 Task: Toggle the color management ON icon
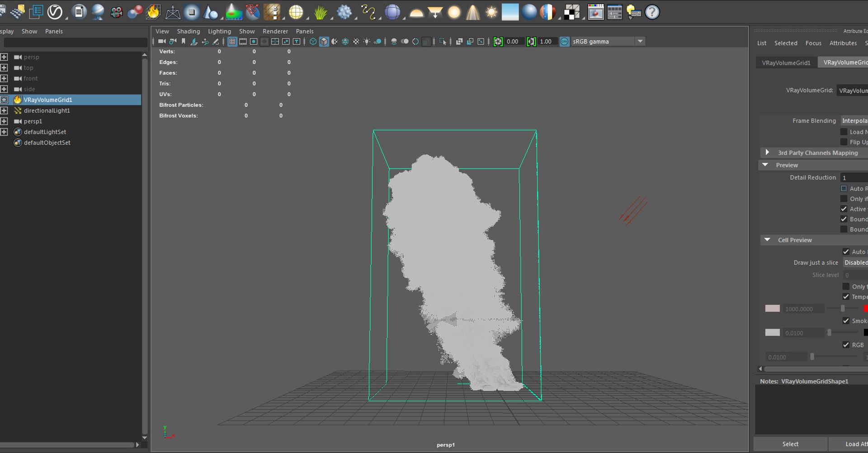tap(564, 42)
